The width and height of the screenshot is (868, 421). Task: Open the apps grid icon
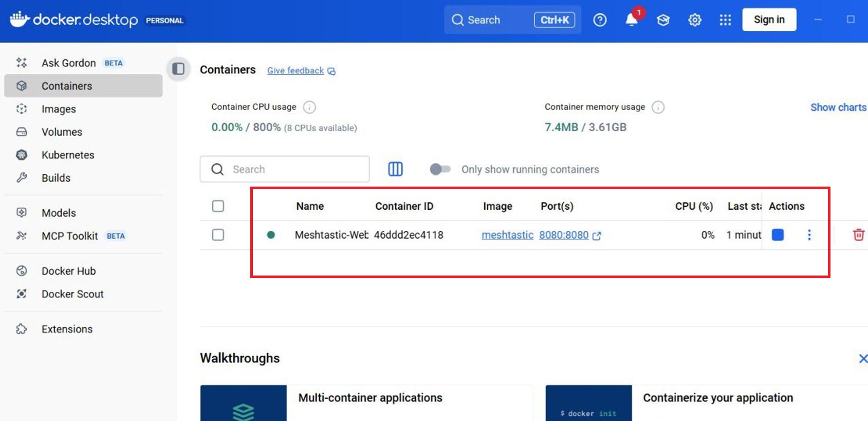(x=725, y=20)
